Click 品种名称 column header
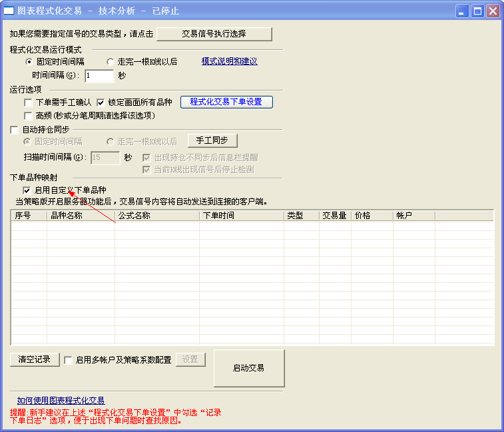Image resolution: width=504 pixels, height=432 pixels. [x=81, y=216]
